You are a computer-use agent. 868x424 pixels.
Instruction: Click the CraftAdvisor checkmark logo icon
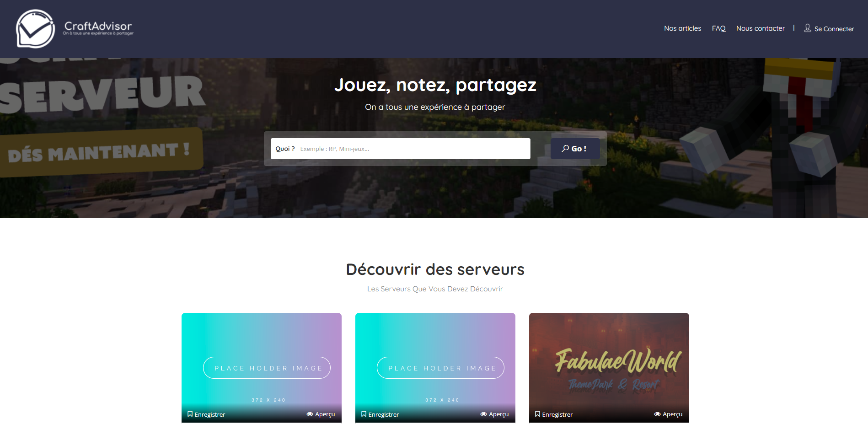click(x=35, y=29)
